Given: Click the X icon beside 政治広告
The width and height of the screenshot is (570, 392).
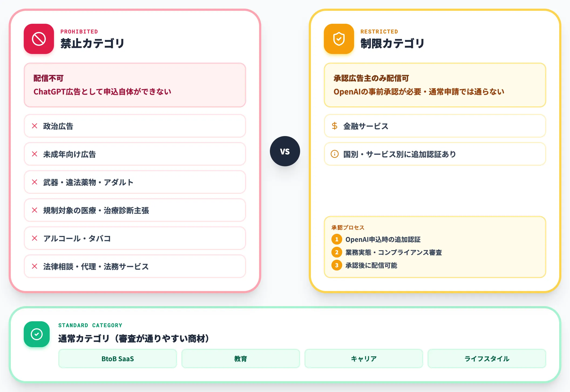Looking at the screenshot, I should tap(35, 126).
